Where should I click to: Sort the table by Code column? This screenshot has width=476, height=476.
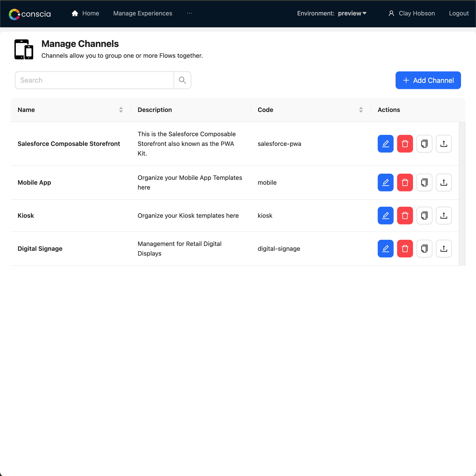[x=361, y=110]
